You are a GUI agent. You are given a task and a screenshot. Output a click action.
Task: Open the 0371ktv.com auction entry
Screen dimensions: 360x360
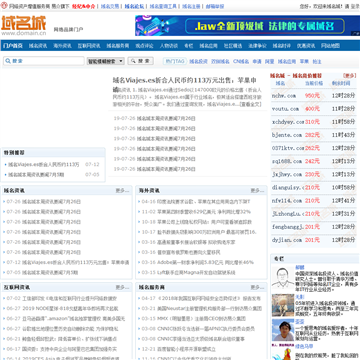click(x=288, y=148)
